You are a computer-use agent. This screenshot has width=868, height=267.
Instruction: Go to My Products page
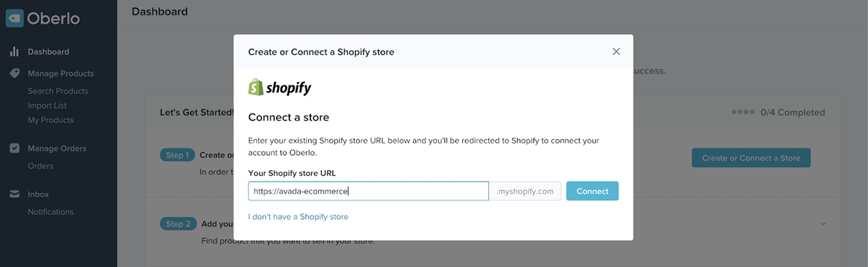(51, 120)
